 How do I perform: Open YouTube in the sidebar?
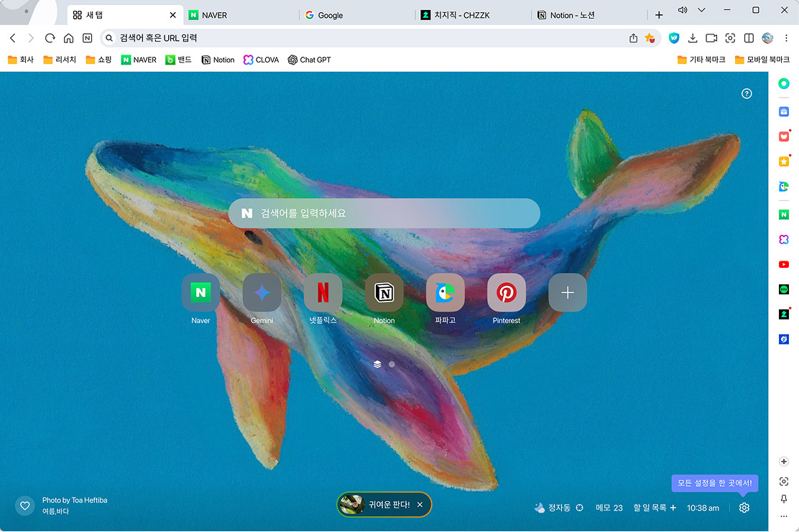coord(784,264)
